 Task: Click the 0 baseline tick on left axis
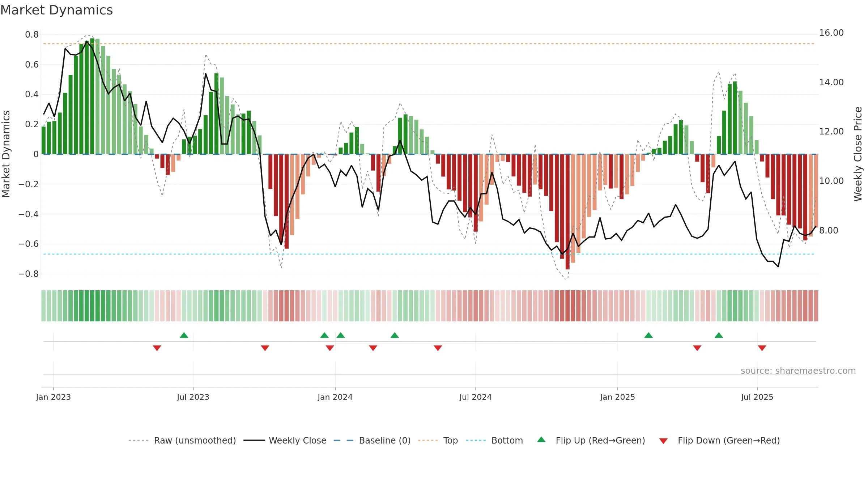point(36,154)
